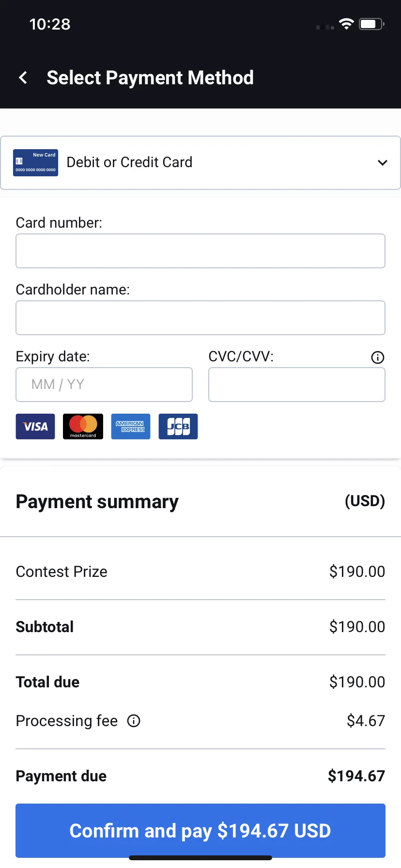Expand the payment method chevron
The height and width of the screenshot is (868, 401).
click(x=383, y=163)
